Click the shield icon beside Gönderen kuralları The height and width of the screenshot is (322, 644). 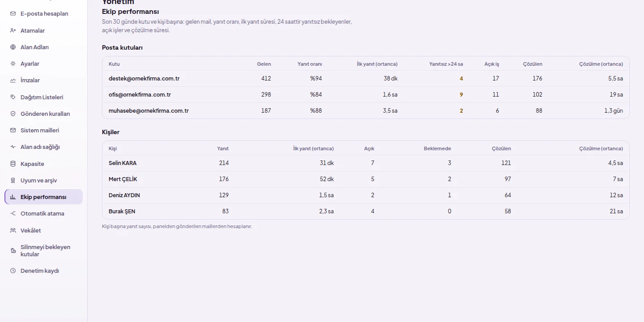coord(13,114)
